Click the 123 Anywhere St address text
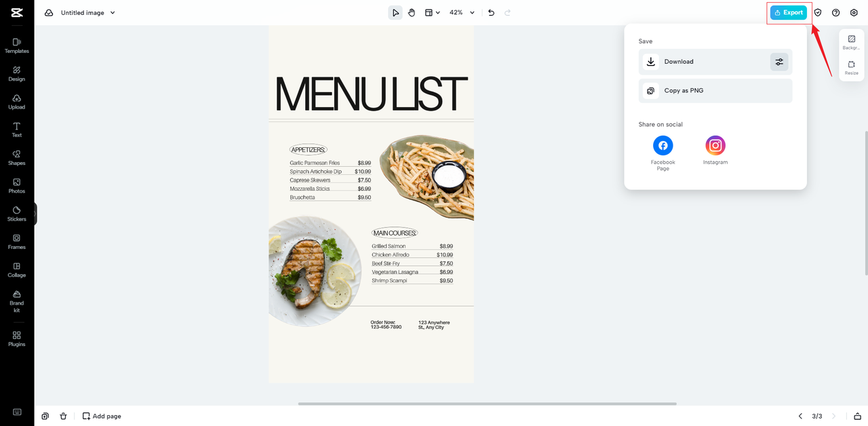The width and height of the screenshot is (868, 426). coord(434,325)
